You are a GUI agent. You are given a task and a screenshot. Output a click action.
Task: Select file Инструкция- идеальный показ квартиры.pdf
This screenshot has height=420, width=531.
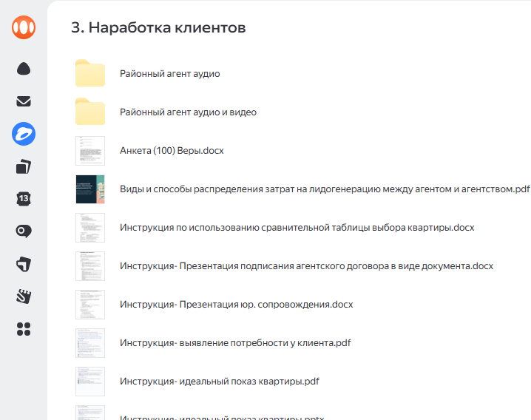(220, 382)
